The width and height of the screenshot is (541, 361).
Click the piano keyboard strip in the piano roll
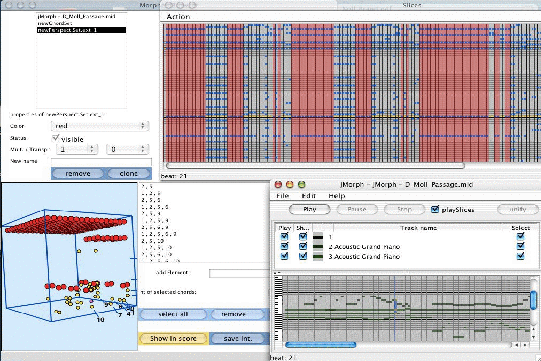[x=278, y=308]
